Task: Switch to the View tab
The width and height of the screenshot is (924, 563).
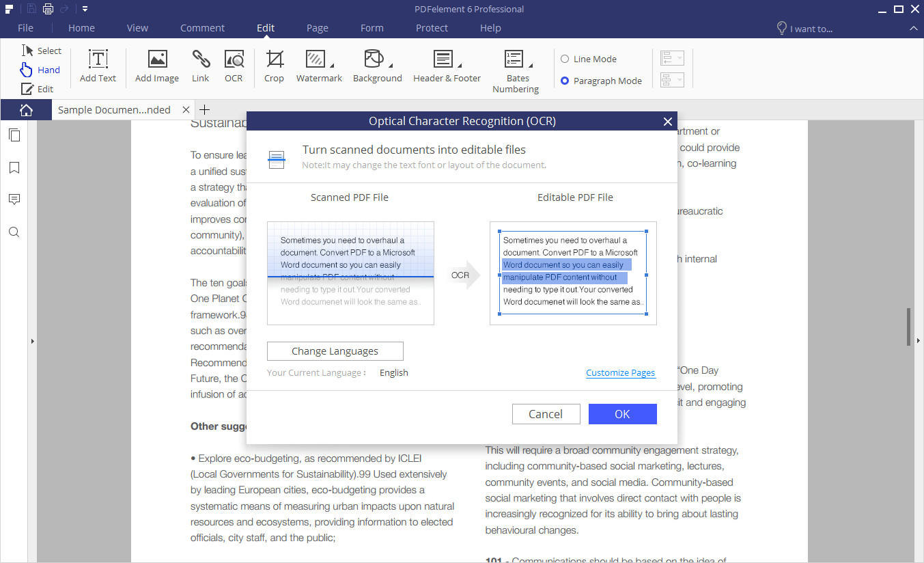Action: click(x=137, y=28)
